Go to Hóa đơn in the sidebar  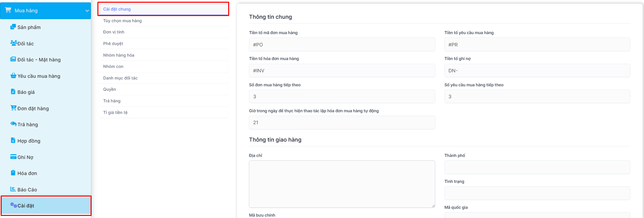click(x=27, y=173)
